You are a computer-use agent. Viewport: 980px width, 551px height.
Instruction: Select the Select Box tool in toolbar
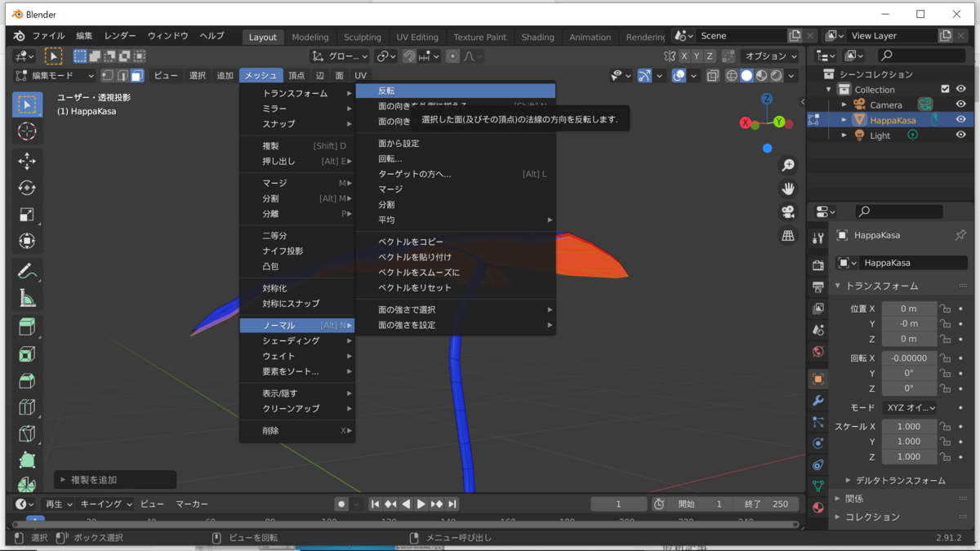pyautogui.click(x=27, y=105)
